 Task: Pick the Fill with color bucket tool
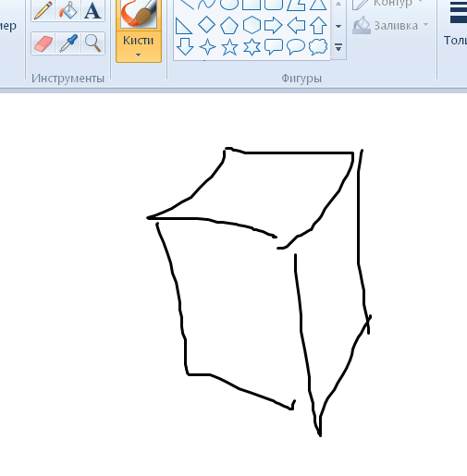click(x=68, y=11)
